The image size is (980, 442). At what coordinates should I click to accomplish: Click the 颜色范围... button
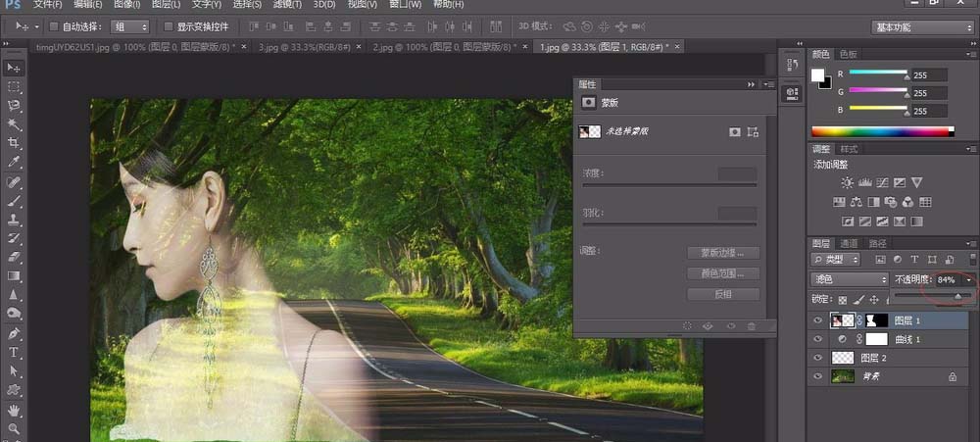pos(723,273)
